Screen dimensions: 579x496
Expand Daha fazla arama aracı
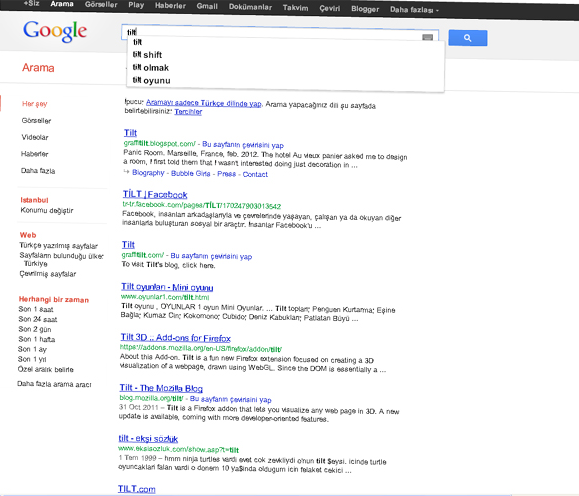click(x=54, y=384)
